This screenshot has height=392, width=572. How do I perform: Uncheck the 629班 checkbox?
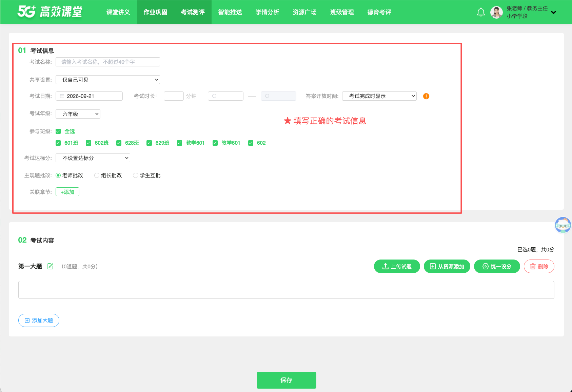tap(149, 143)
